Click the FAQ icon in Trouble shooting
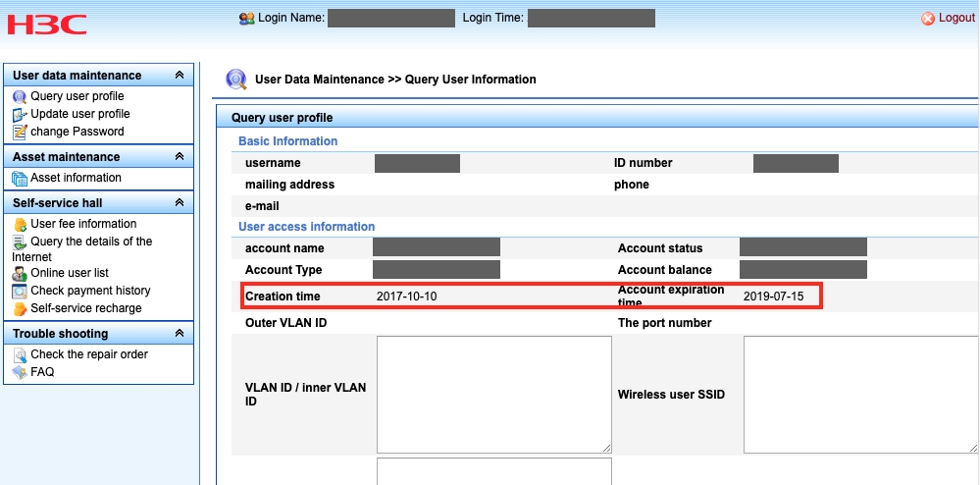Viewport: 980px width, 485px height. 20,372
